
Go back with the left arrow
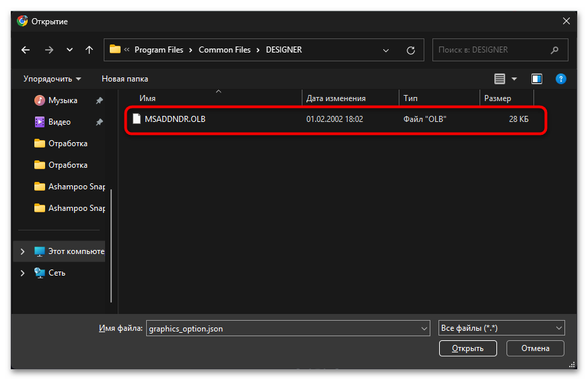coord(26,50)
